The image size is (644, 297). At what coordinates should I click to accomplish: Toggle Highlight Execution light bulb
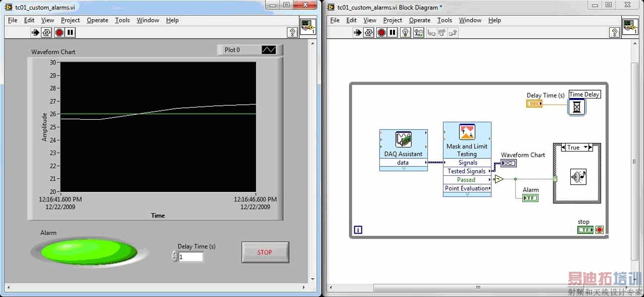pos(406,33)
